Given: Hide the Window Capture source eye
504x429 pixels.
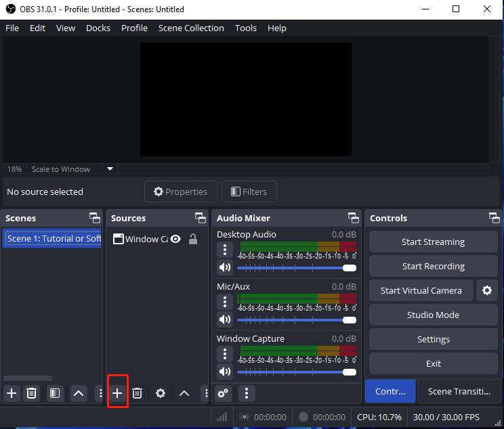Looking at the screenshot, I should coord(175,239).
